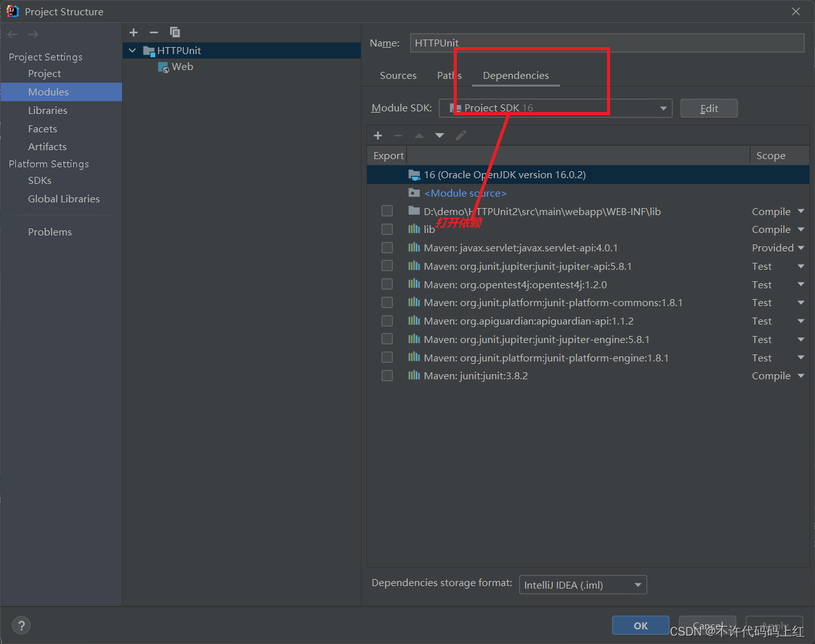Image resolution: width=815 pixels, height=644 pixels.
Task: Switch to the Paths tab
Action: (449, 75)
